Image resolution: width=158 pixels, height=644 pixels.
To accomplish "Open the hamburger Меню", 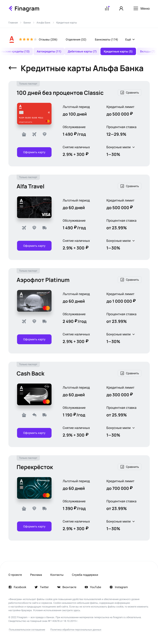I will tap(141, 9).
